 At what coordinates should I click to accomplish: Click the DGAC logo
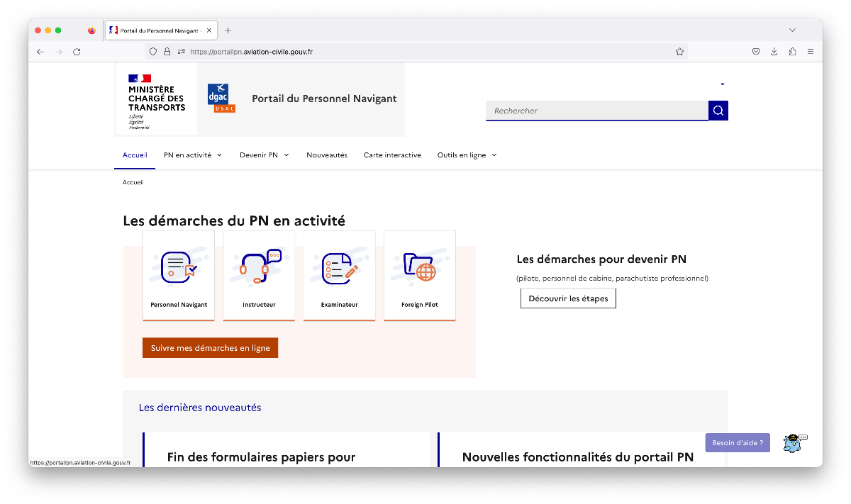(x=221, y=99)
